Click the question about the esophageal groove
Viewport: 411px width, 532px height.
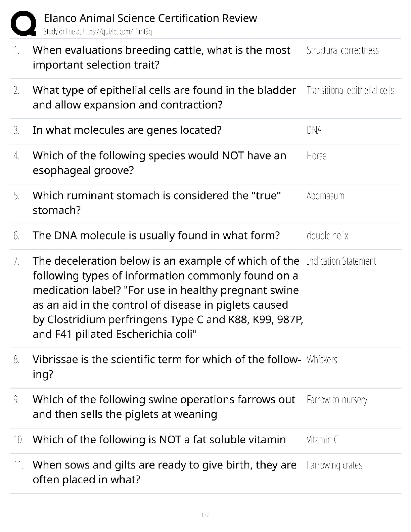click(159, 163)
